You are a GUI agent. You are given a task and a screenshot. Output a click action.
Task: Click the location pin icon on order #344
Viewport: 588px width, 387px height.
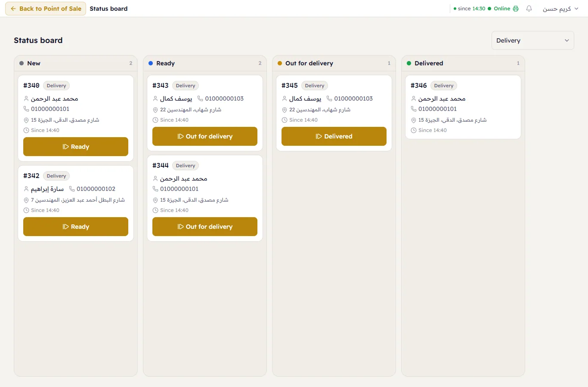pos(155,200)
